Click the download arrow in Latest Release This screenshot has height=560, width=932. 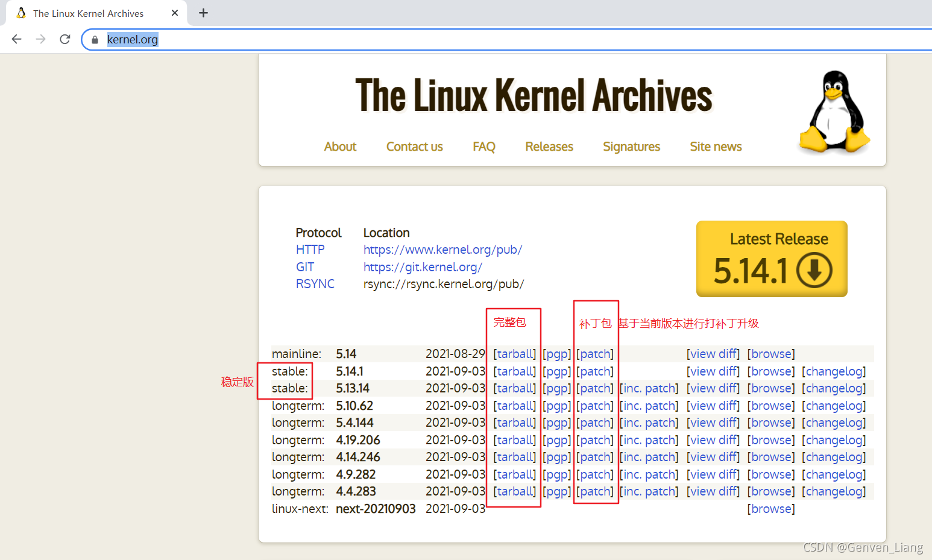814,271
